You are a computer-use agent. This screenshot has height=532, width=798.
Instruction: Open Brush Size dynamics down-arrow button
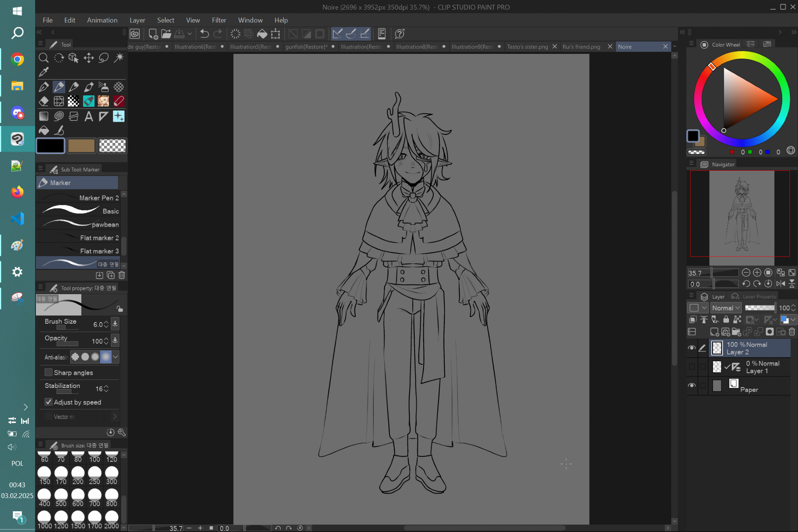click(115, 324)
